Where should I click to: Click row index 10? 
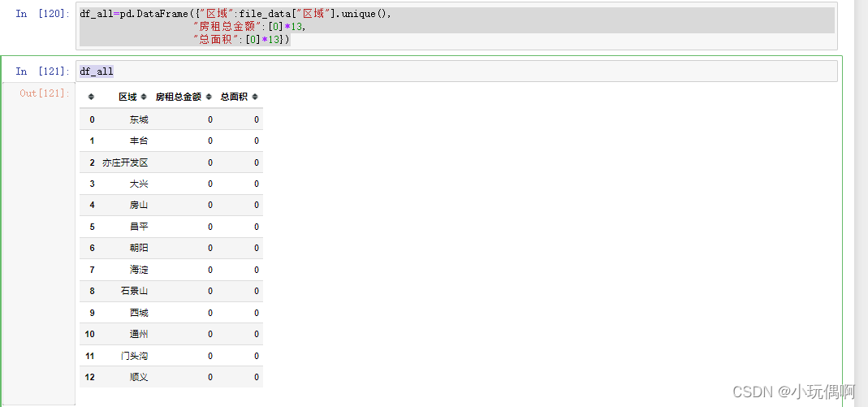coord(89,335)
